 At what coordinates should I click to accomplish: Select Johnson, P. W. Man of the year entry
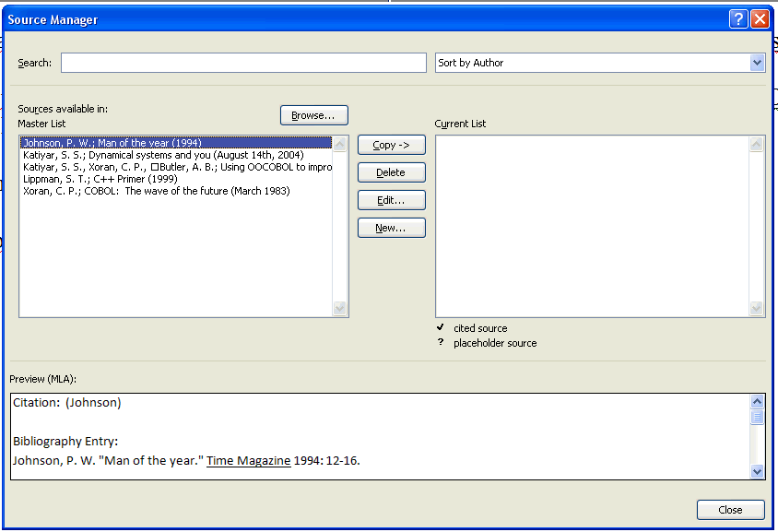[111, 143]
